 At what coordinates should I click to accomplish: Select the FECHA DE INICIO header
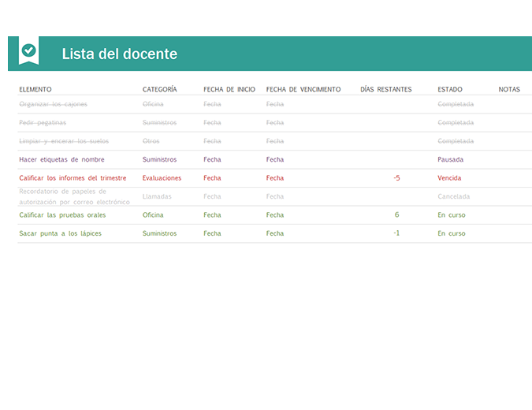click(229, 89)
